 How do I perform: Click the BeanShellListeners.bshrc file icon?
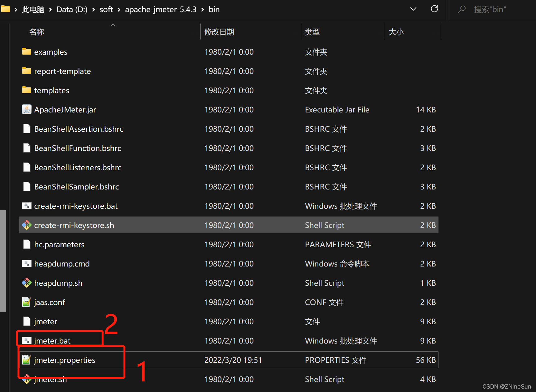click(x=27, y=167)
